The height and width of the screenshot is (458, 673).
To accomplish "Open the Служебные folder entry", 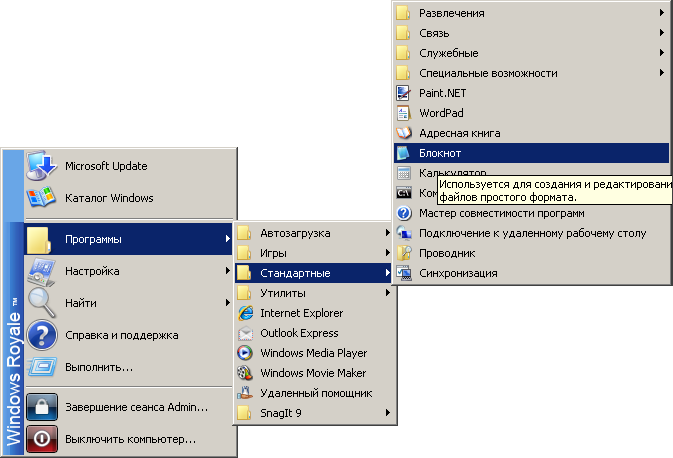I will 531,53.
